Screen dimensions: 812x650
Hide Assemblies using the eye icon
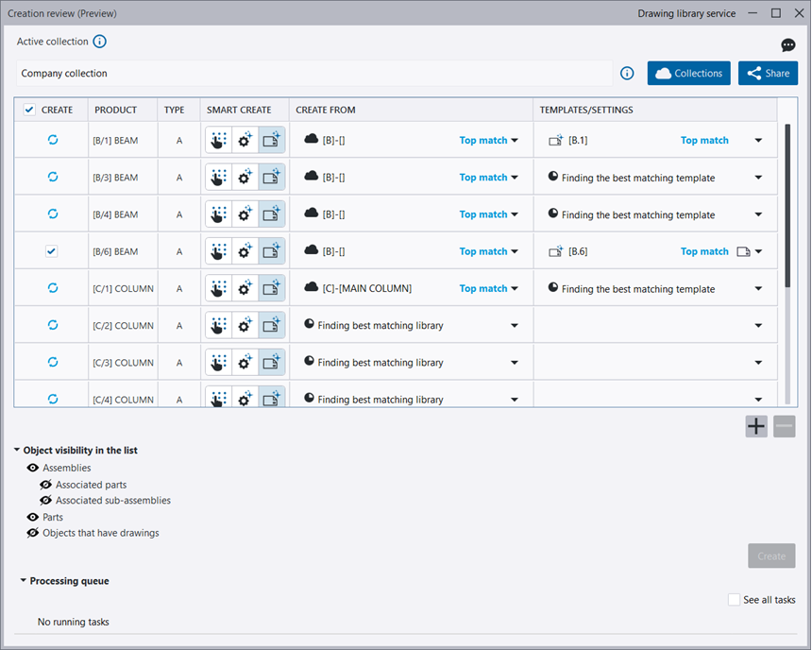[33, 468]
